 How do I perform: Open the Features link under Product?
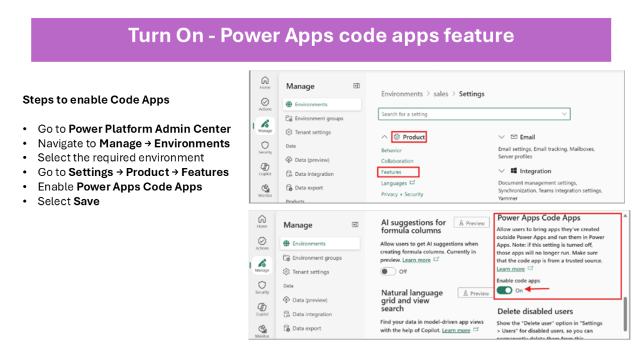[x=391, y=172]
